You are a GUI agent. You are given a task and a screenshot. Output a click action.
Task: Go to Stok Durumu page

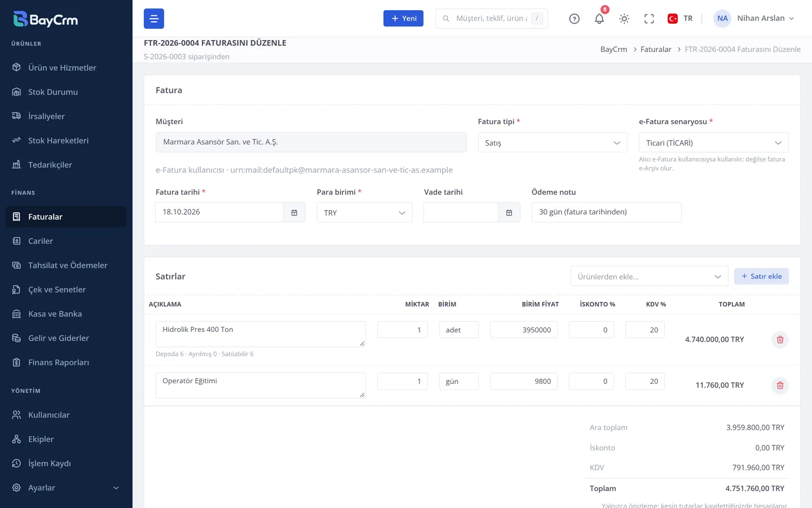[x=66, y=92]
